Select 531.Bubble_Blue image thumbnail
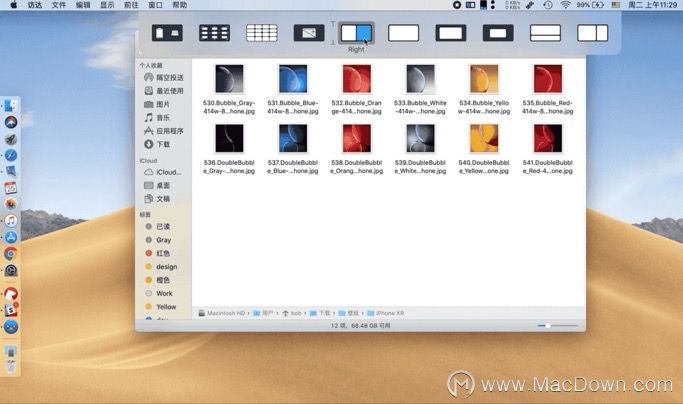 coord(293,79)
